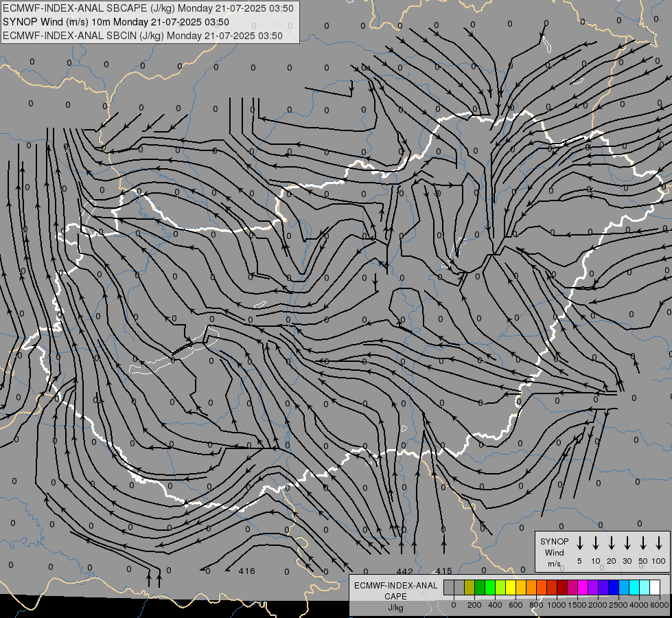The width and height of the screenshot is (672, 618).
Task: Pick the bright green swatch left of the 400 tick
Action: 490,587
